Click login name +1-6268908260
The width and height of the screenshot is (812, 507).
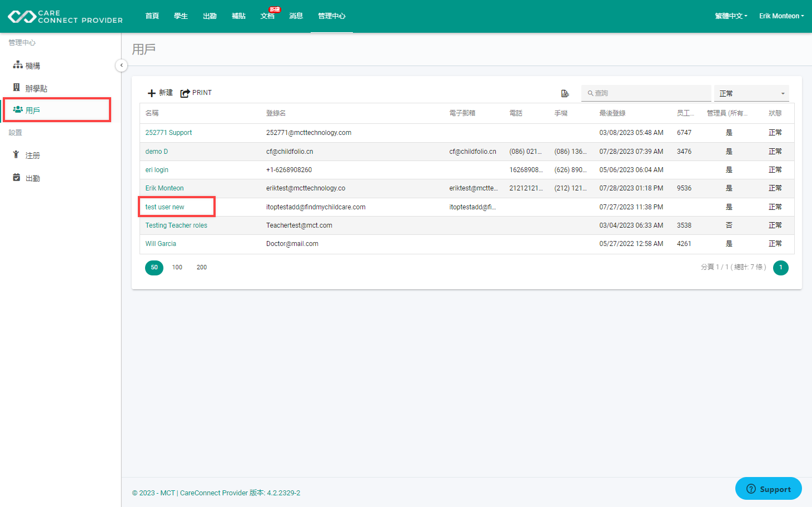coord(289,170)
